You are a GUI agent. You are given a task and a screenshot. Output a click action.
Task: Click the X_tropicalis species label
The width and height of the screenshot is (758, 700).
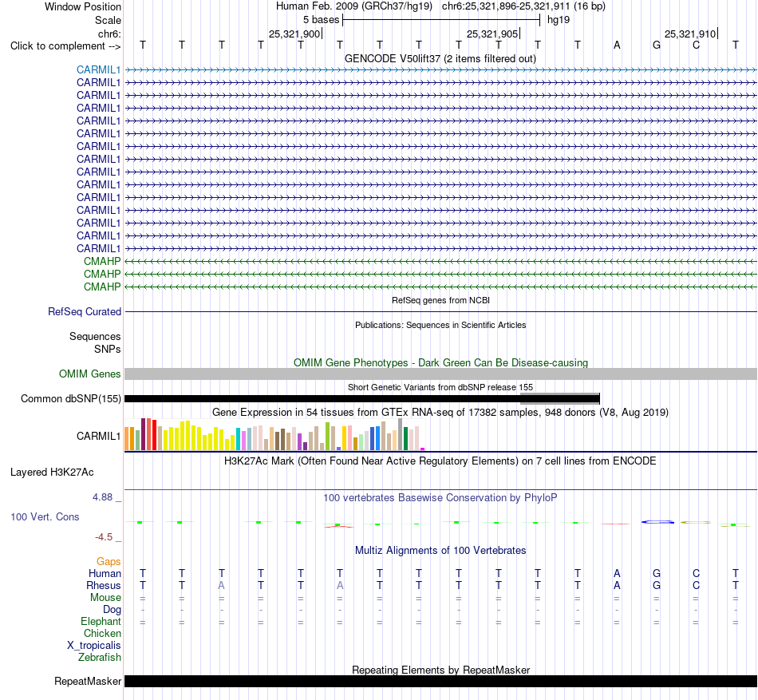point(94,646)
